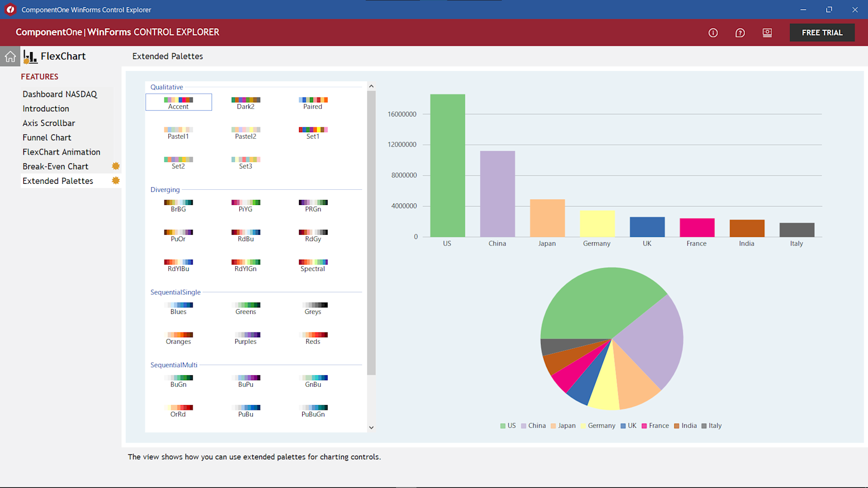Apply the Pastel2 palette

tap(246, 132)
